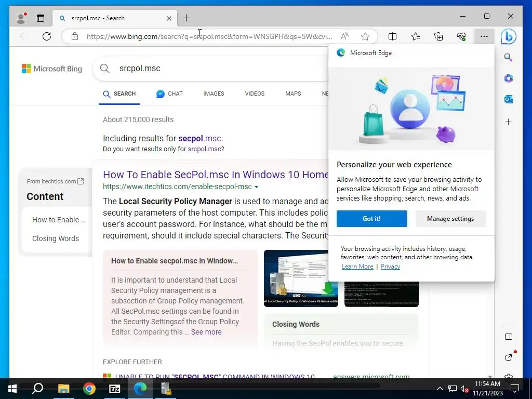Jump to Closing Words in Content panel

pos(56,238)
